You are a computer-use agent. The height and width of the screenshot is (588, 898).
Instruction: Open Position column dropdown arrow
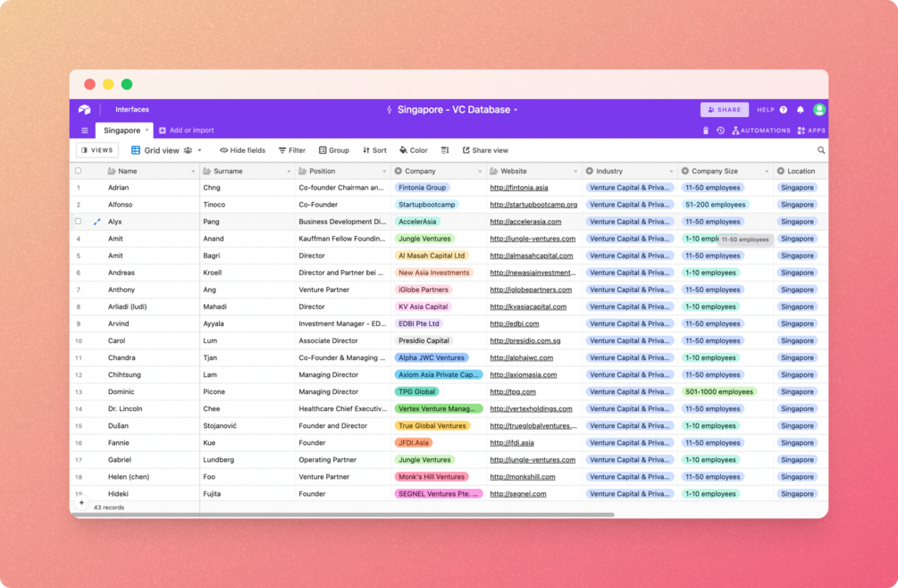(384, 172)
